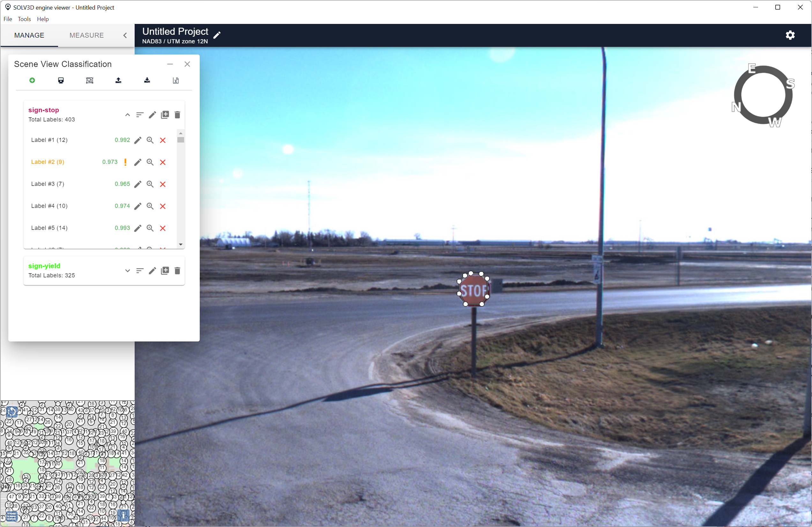The height and width of the screenshot is (527, 812).
Task: Select Label #3 (7) row
Action: 100,184
